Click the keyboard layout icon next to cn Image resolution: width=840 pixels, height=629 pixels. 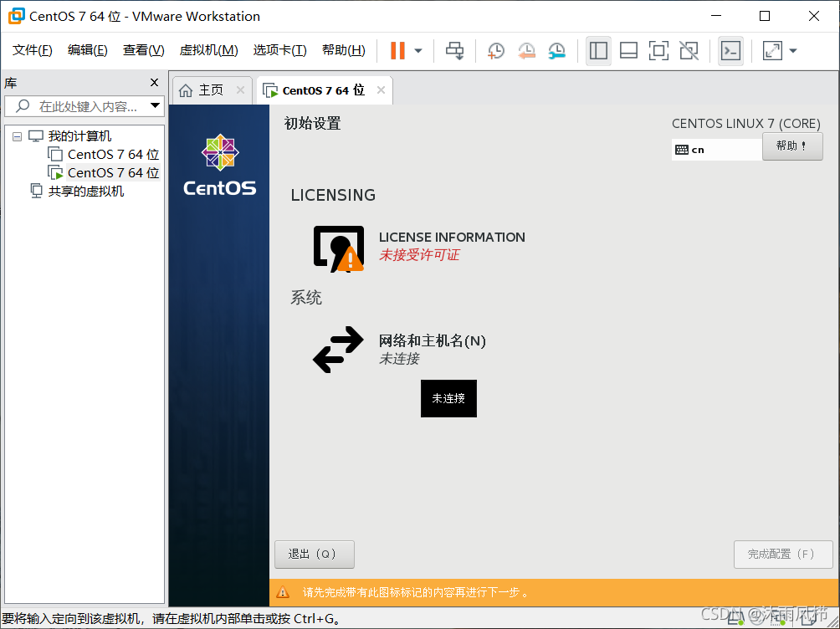[681, 148]
